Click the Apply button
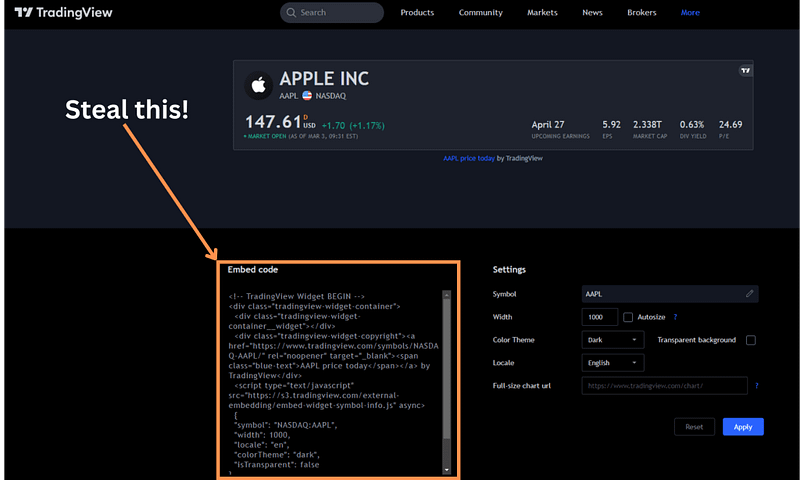Viewport: 800px width, 480px height. click(743, 427)
